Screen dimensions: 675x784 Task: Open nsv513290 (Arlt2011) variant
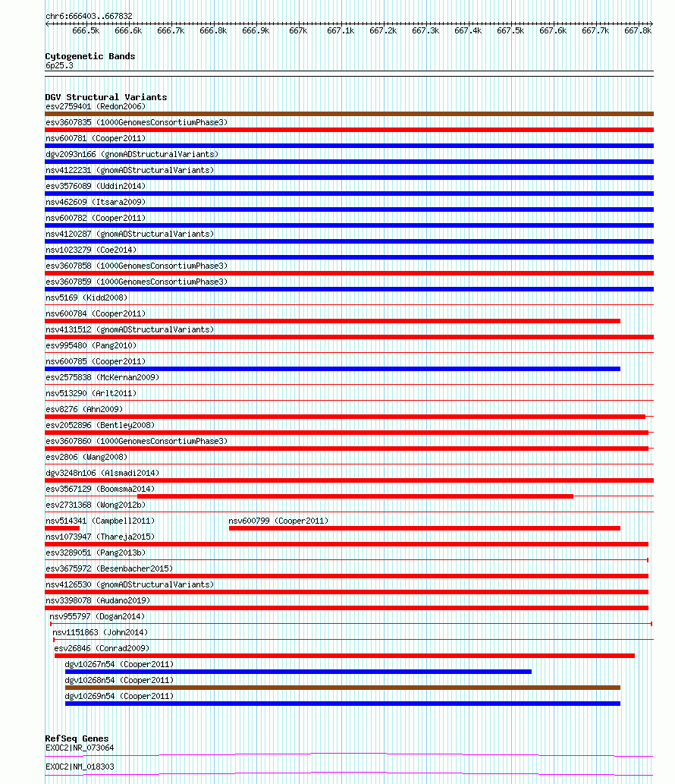(91, 393)
